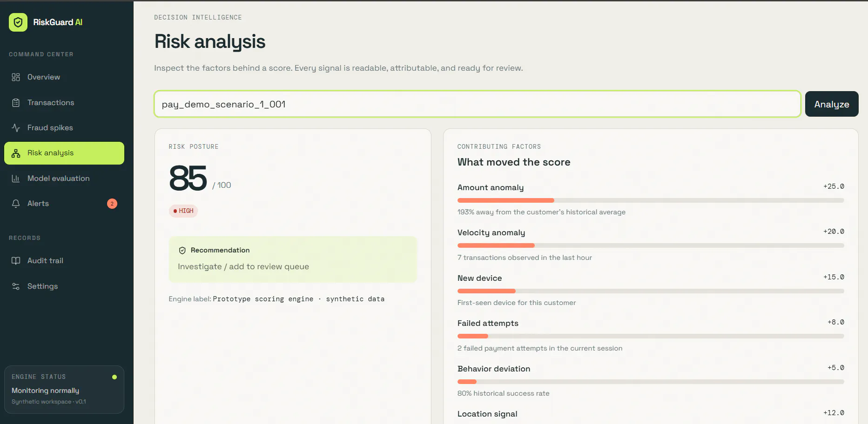868x424 pixels.
Task: Click the "+20.0" contribution value
Action: click(834, 232)
